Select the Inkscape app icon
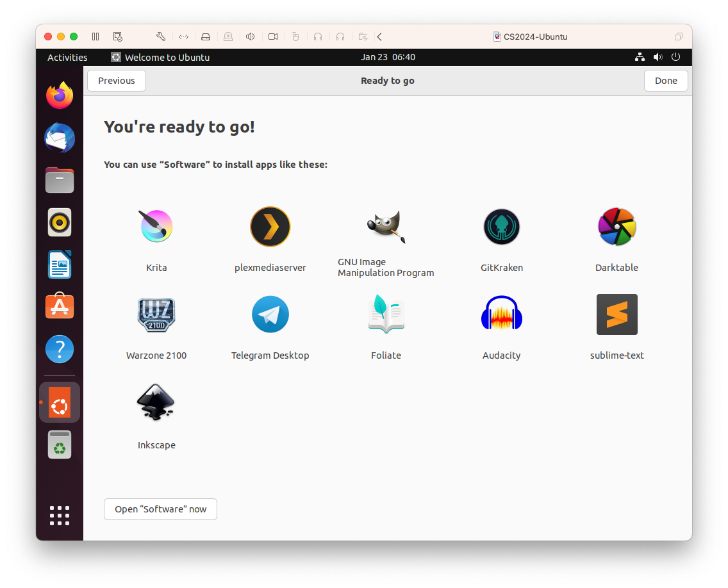This screenshot has height=588, width=728. [x=156, y=403]
